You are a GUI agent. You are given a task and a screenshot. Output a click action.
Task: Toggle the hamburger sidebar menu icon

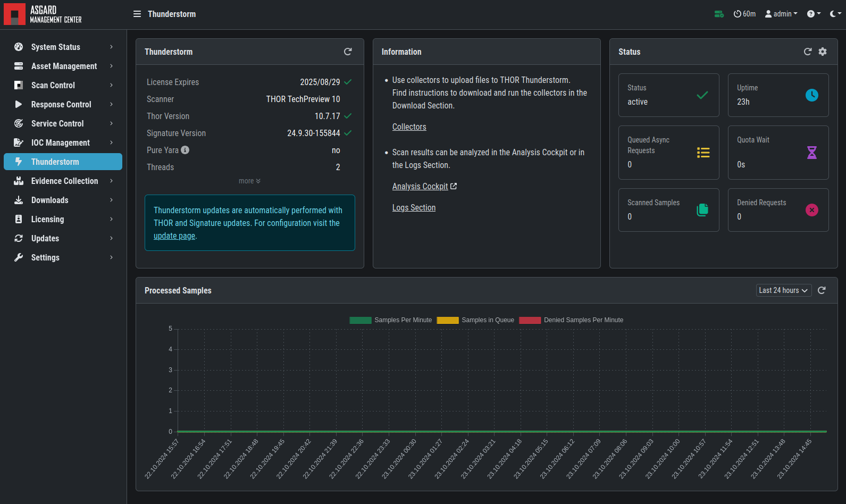(137, 14)
